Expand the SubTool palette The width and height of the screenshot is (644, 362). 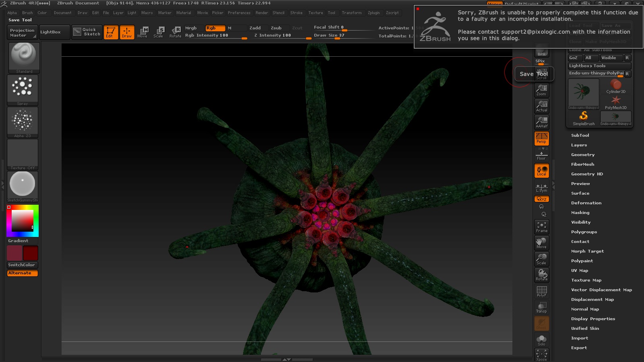pyautogui.click(x=580, y=136)
